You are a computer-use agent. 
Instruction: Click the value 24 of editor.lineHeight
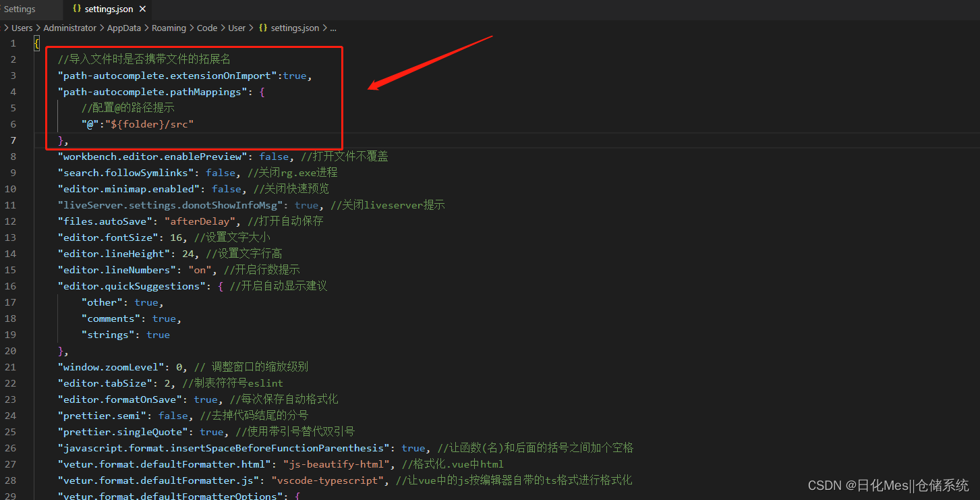point(188,254)
